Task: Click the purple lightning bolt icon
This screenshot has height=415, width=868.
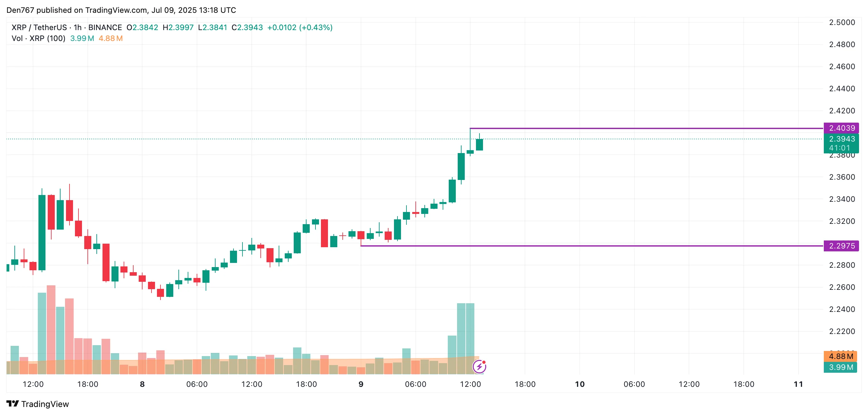Action: [479, 367]
